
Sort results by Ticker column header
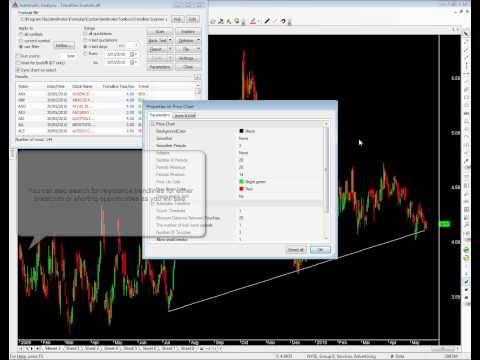pyautogui.click(x=23, y=86)
